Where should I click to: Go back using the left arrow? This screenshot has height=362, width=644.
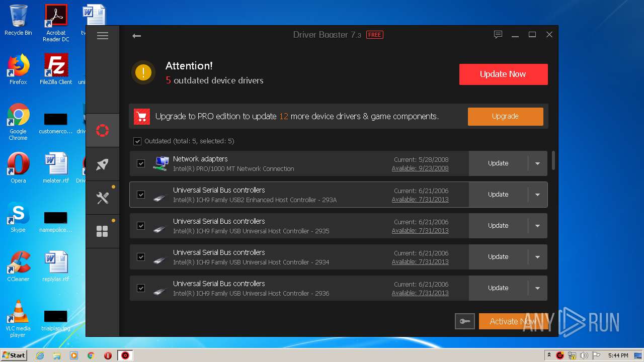[136, 36]
